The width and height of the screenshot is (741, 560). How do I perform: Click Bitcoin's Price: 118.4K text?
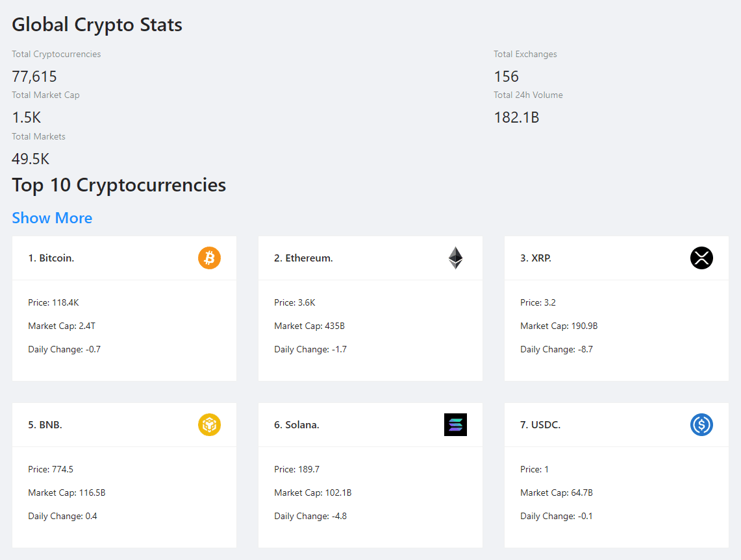[53, 302]
